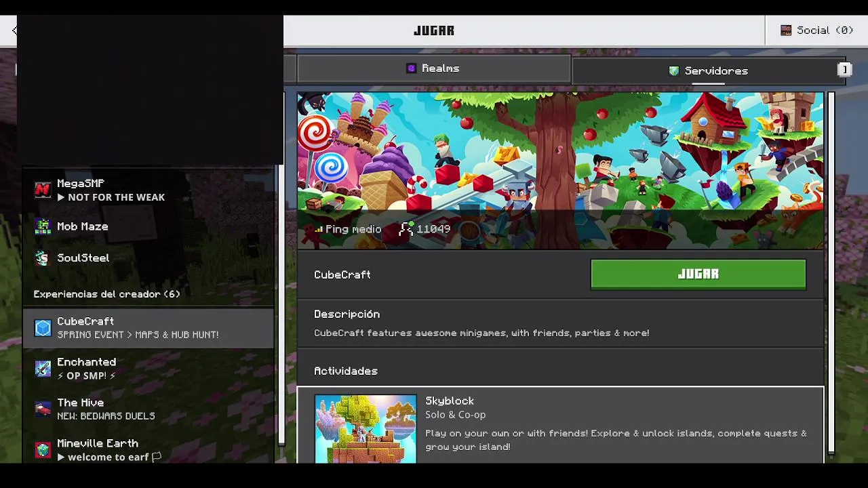
Task: Click the Servidores tab icon
Action: (x=674, y=70)
